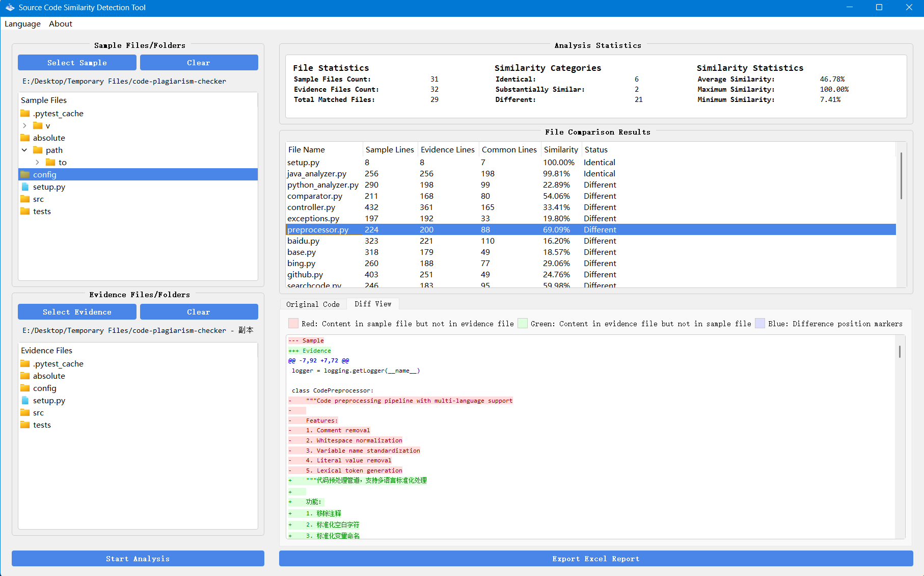Click the absolute folder icon in Sample Files
This screenshot has height=576, width=924.
pos(25,138)
